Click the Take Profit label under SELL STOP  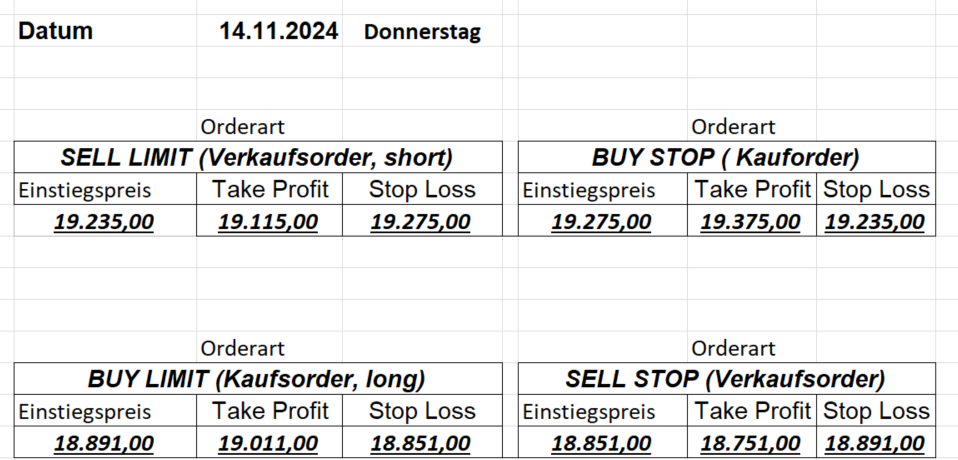[x=753, y=410]
